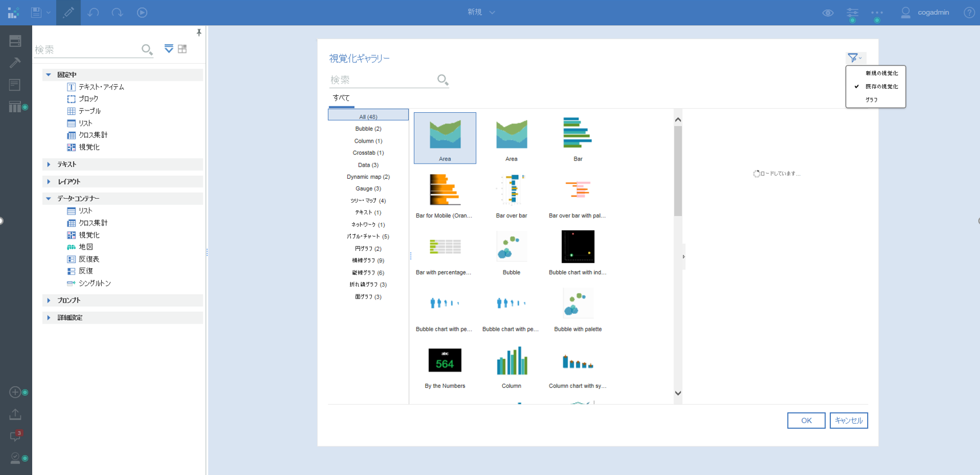Click the undo arrow icon
Viewport: 980px width, 475px height.
93,12
